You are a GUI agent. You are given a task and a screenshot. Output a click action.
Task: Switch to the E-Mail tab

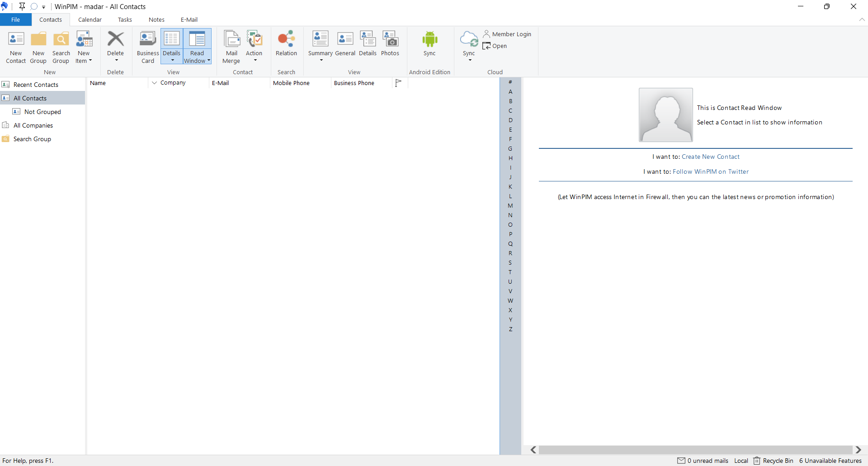click(189, 19)
